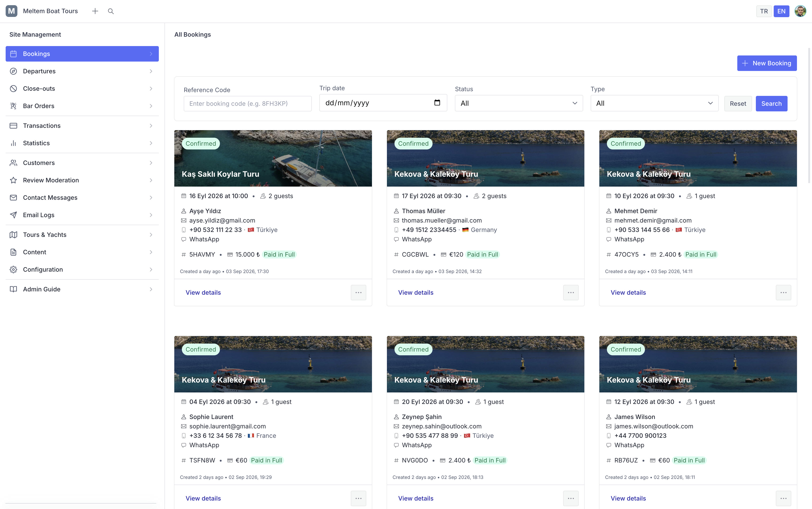Image resolution: width=812 pixels, height=509 pixels.
Task: Open more options for Sophie Laurent booking
Action: 358,499
